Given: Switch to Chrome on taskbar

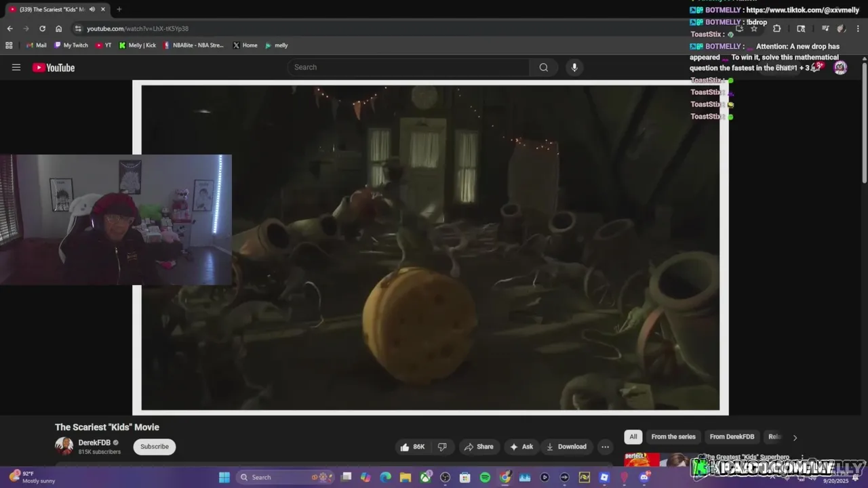Looking at the screenshot, I should tap(505, 477).
